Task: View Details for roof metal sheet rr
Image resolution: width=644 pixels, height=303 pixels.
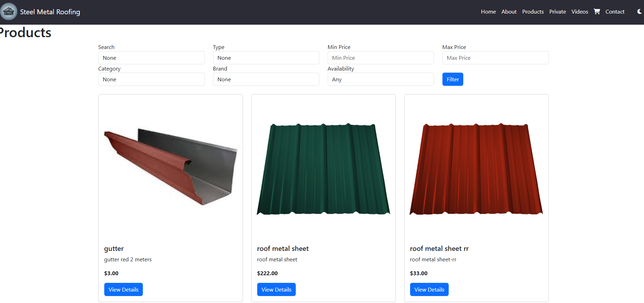Action: point(429,289)
